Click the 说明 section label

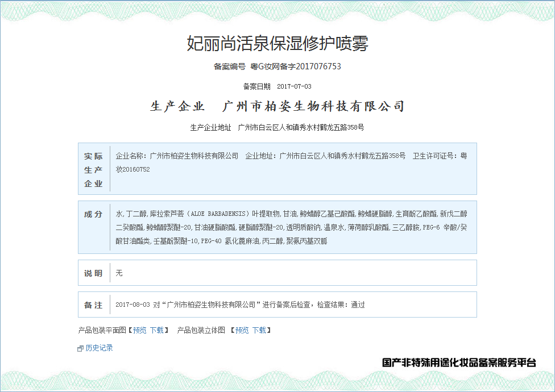click(93, 273)
